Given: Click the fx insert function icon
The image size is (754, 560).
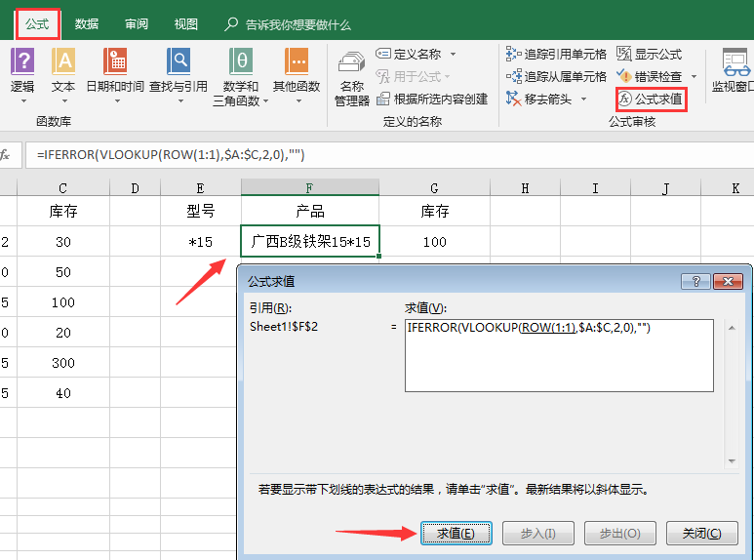Looking at the screenshot, I should point(5,155).
